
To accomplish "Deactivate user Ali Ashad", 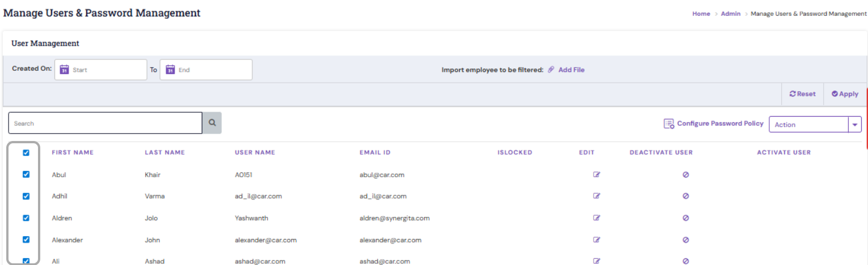I will tap(685, 261).
